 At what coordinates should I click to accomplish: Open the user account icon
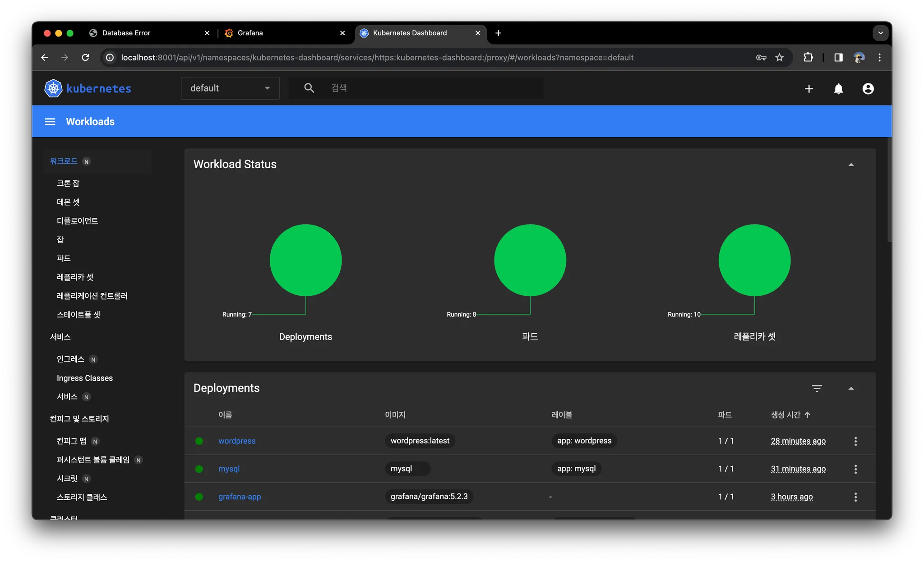coord(868,89)
